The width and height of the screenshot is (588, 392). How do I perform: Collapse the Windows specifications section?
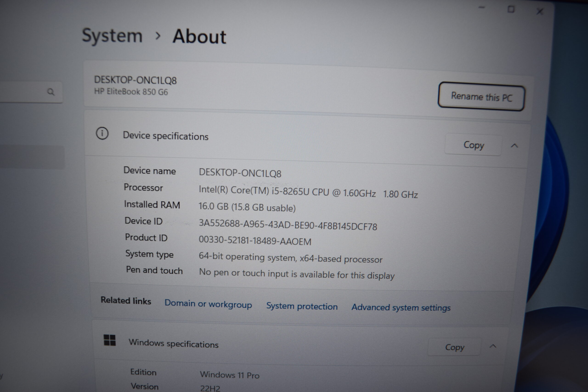[x=493, y=346]
